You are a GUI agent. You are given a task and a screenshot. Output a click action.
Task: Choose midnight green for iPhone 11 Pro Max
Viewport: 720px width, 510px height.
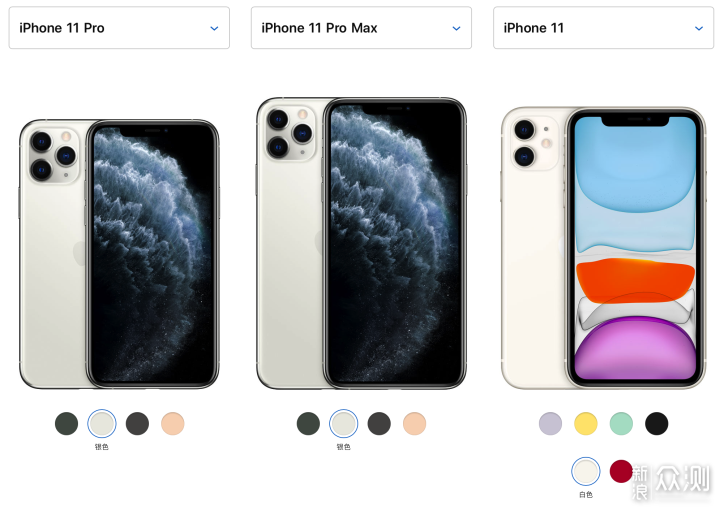[308, 423]
